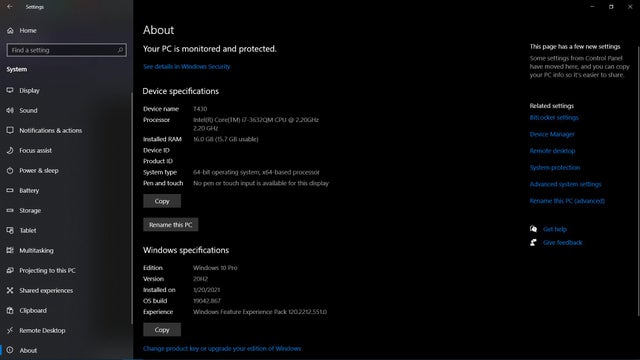Open System protection link
This screenshot has width=640, height=360.
tap(555, 168)
